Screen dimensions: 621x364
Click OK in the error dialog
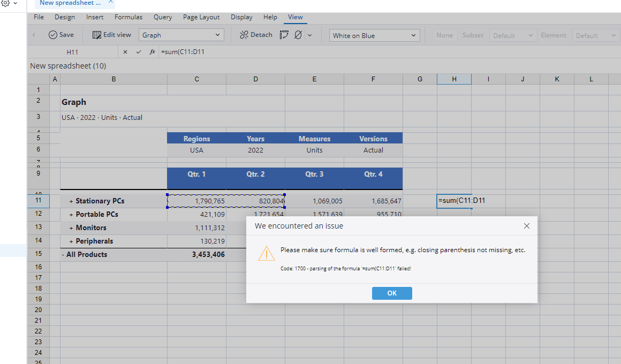[392, 293]
